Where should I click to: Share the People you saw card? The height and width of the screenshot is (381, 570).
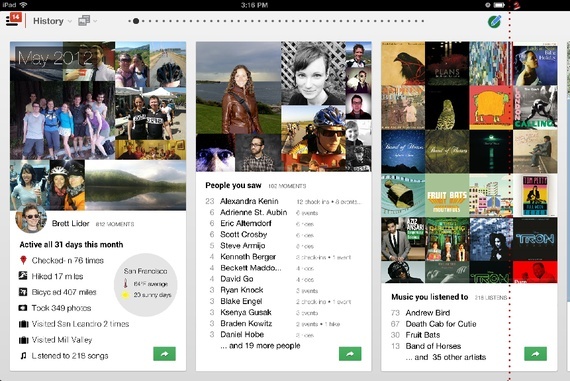click(x=350, y=354)
